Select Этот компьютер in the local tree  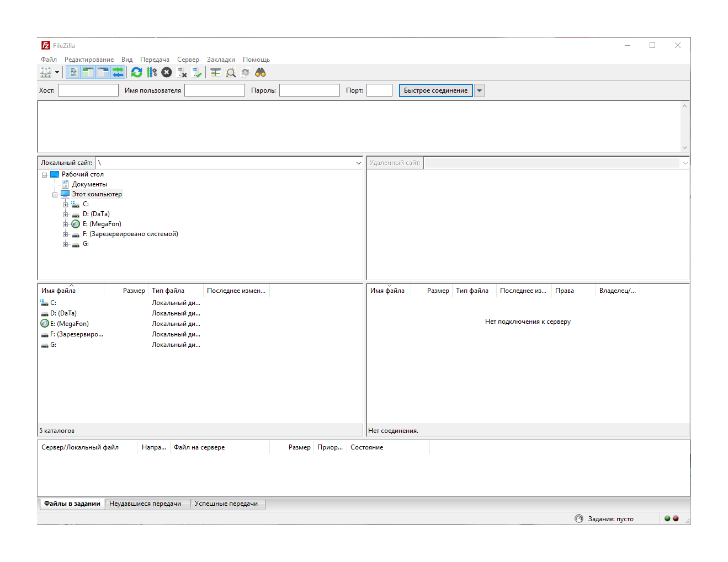coord(97,194)
